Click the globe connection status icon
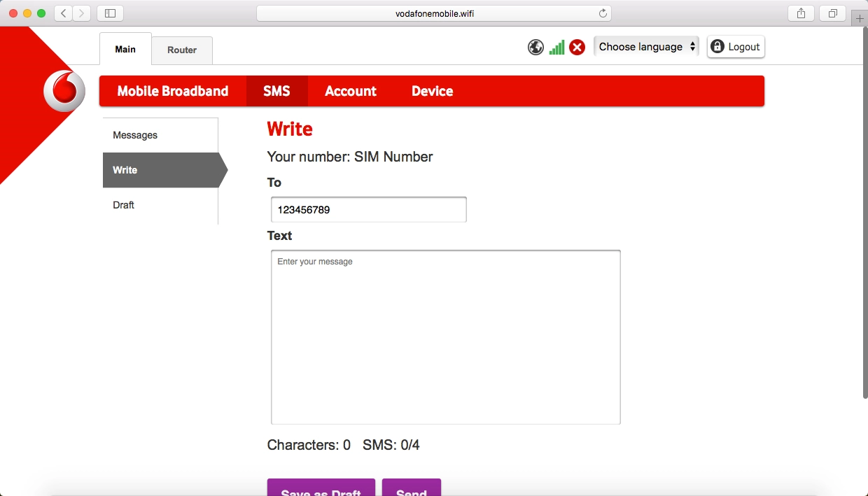 click(x=535, y=47)
